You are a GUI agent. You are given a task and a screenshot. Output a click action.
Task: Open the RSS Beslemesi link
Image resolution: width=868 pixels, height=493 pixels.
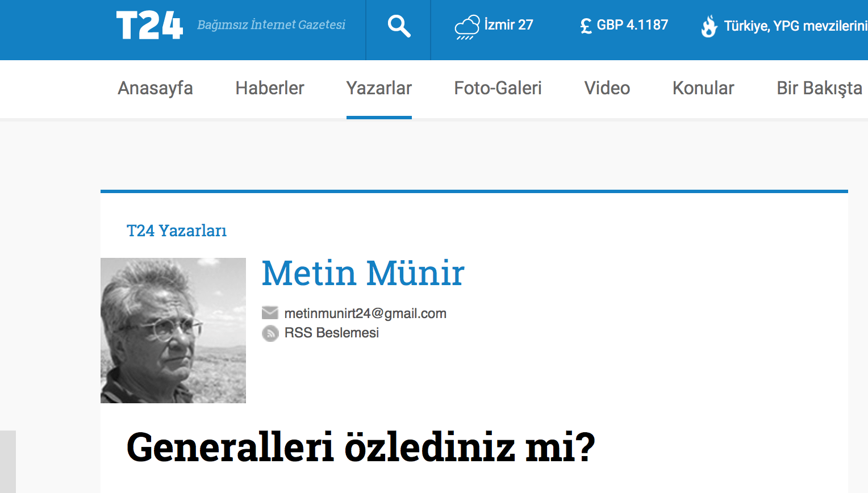tap(331, 333)
